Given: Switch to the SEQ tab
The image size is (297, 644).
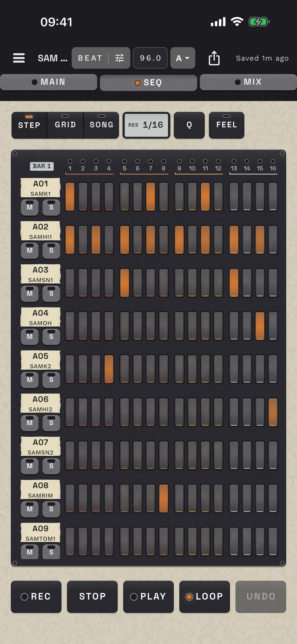Looking at the screenshot, I should pos(148,83).
